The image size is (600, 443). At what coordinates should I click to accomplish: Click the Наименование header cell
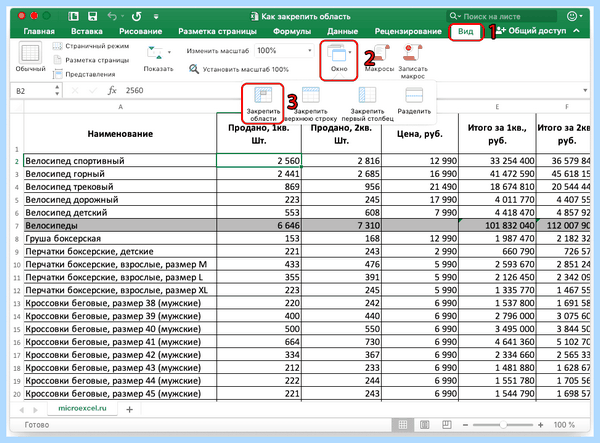pyautogui.click(x=120, y=134)
